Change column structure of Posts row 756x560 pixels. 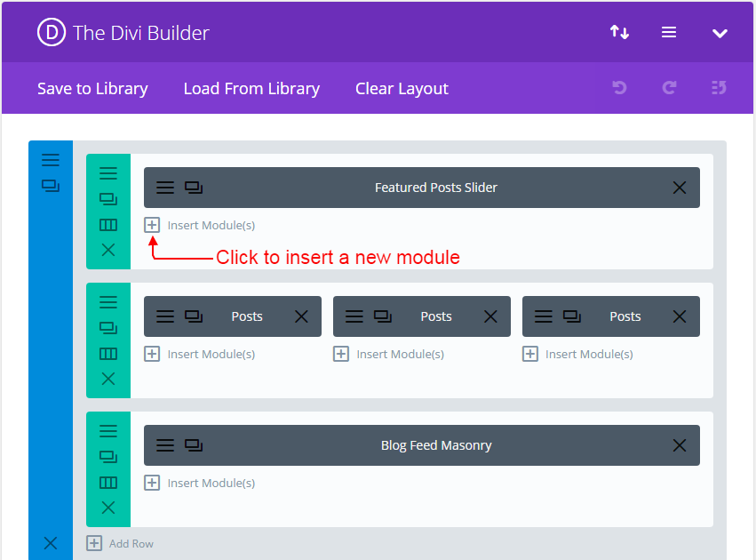click(x=108, y=354)
